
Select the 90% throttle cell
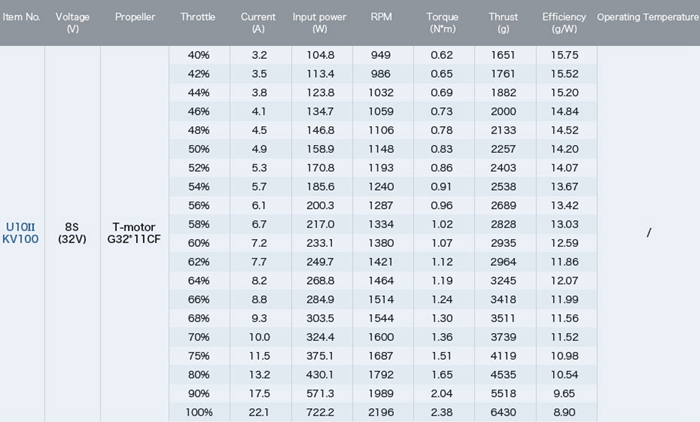[x=199, y=393]
